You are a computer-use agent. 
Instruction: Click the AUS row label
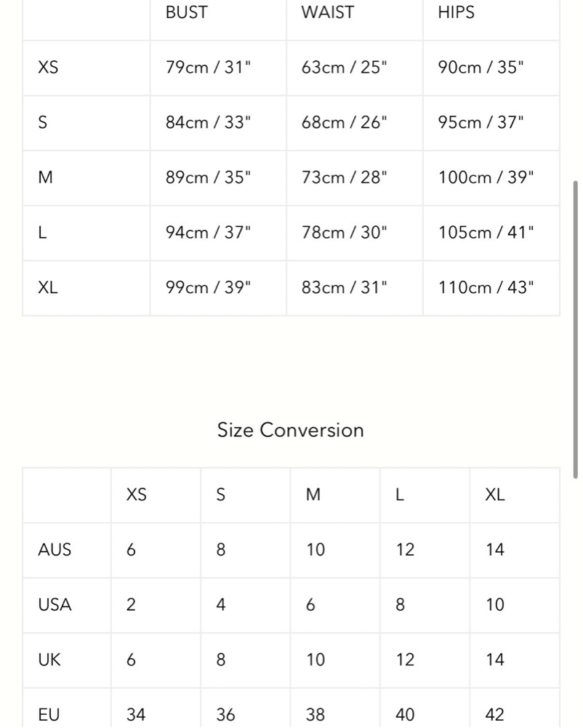tap(55, 550)
